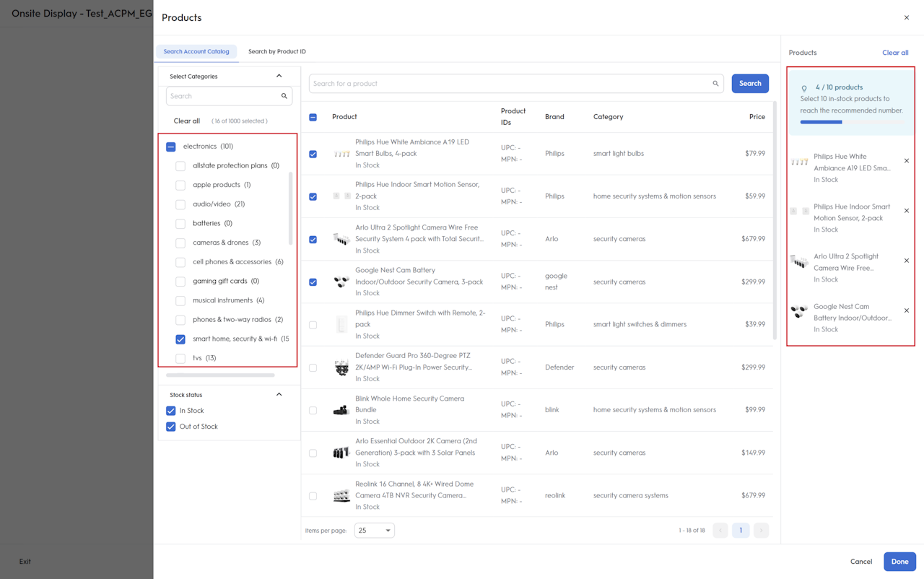This screenshot has width=924, height=579.
Task: Click Reolink 16 Channel camera thumbnail
Action: (341, 495)
